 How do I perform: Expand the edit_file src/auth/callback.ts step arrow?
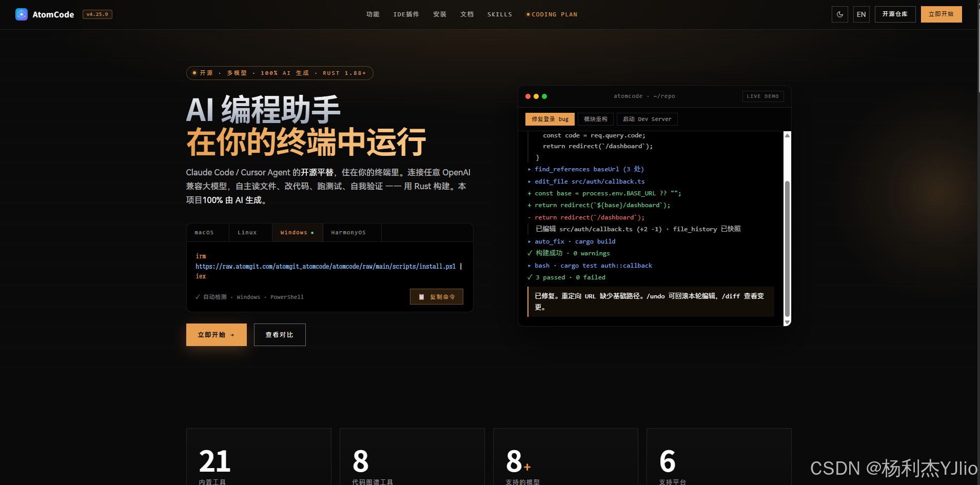click(x=530, y=181)
